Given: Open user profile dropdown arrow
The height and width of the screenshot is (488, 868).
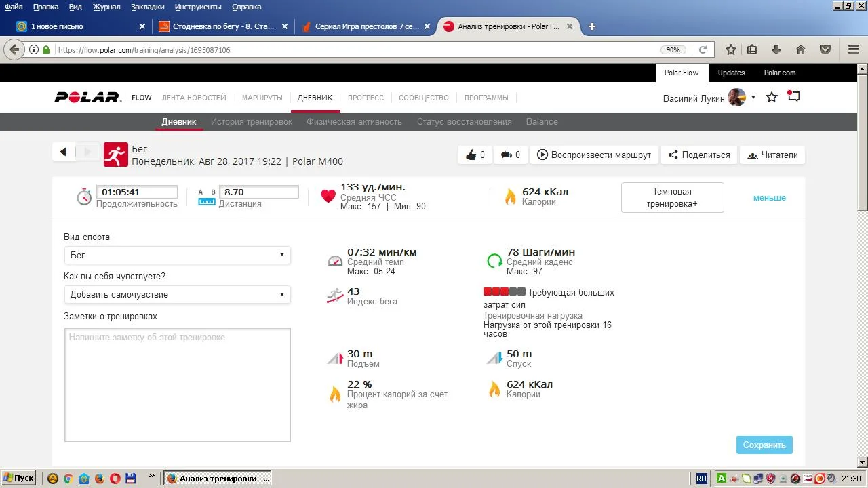Looking at the screenshot, I should (x=753, y=98).
